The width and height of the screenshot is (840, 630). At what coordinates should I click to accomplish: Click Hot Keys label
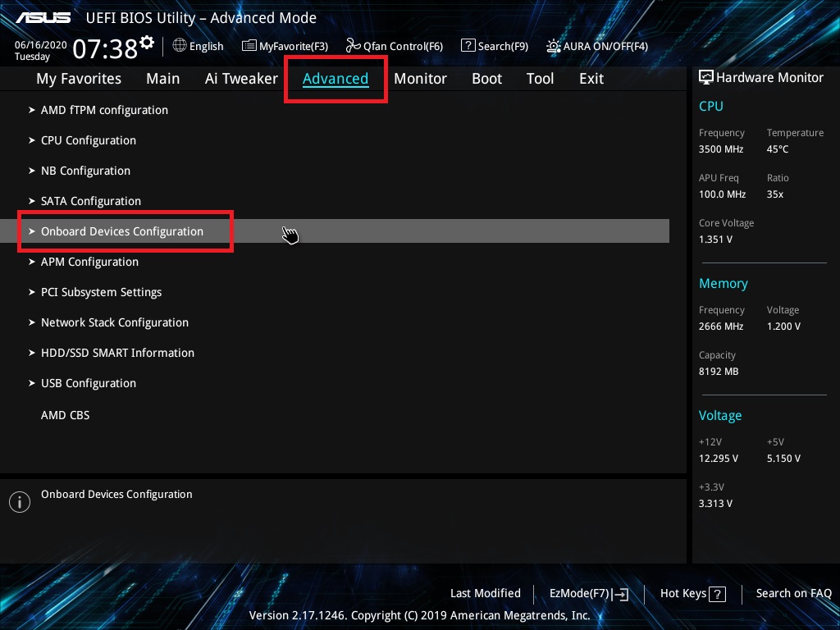[x=683, y=593]
